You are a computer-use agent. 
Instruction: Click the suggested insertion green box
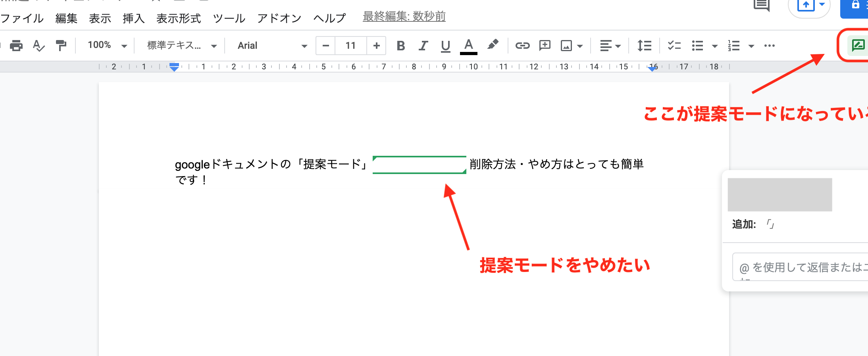[420, 165]
